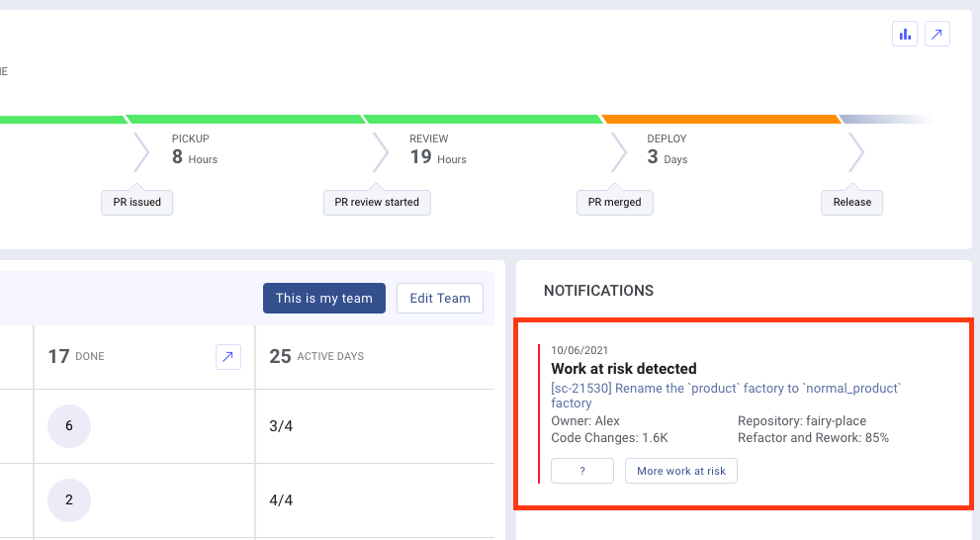
Task: Click the chevron beside Review 19 Hours
Action: [381, 152]
